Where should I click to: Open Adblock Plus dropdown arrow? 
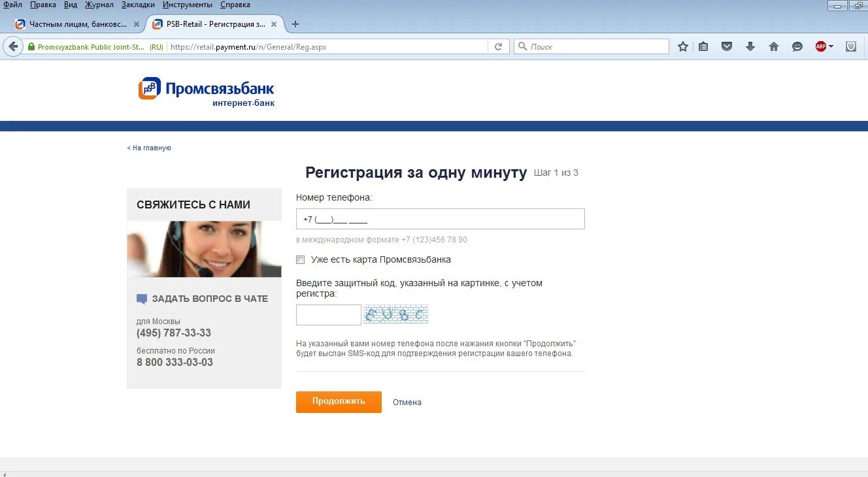point(831,46)
